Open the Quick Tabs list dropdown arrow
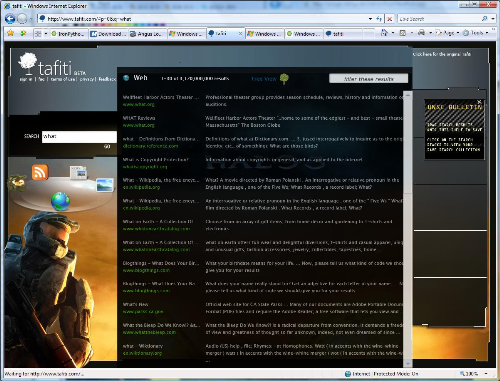 click(46, 34)
